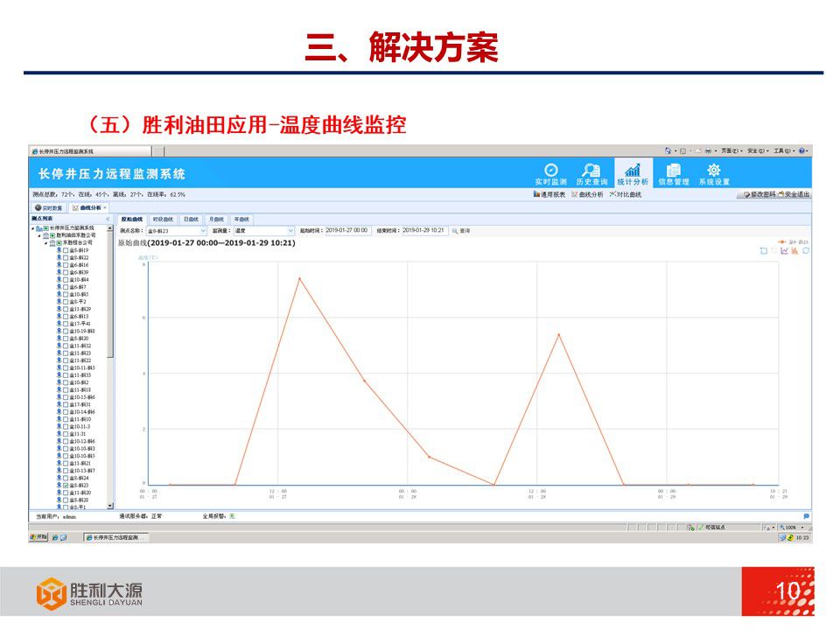Viewport: 840px width, 630px height.
Task: Click taskbar 长停井压力监测 window button
Action: tap(115, 537)
